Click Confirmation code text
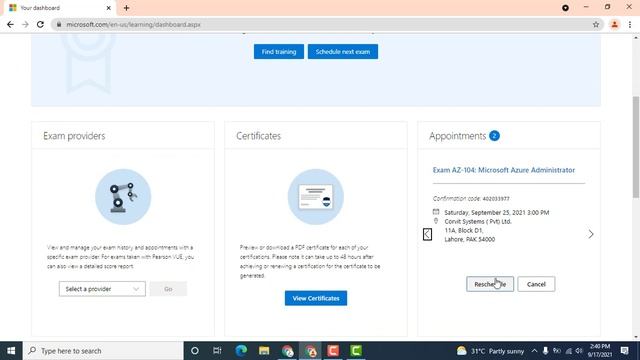 [x=471, y=199]
